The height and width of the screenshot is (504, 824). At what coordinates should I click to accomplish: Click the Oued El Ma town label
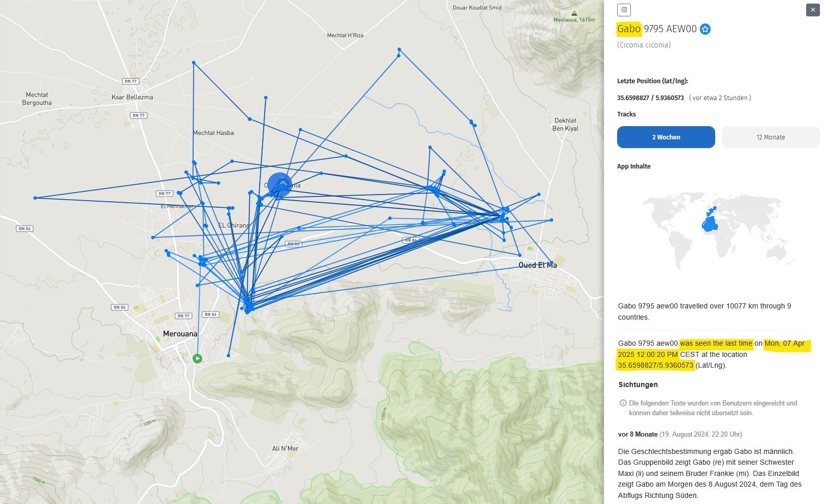tap(537, 265)
